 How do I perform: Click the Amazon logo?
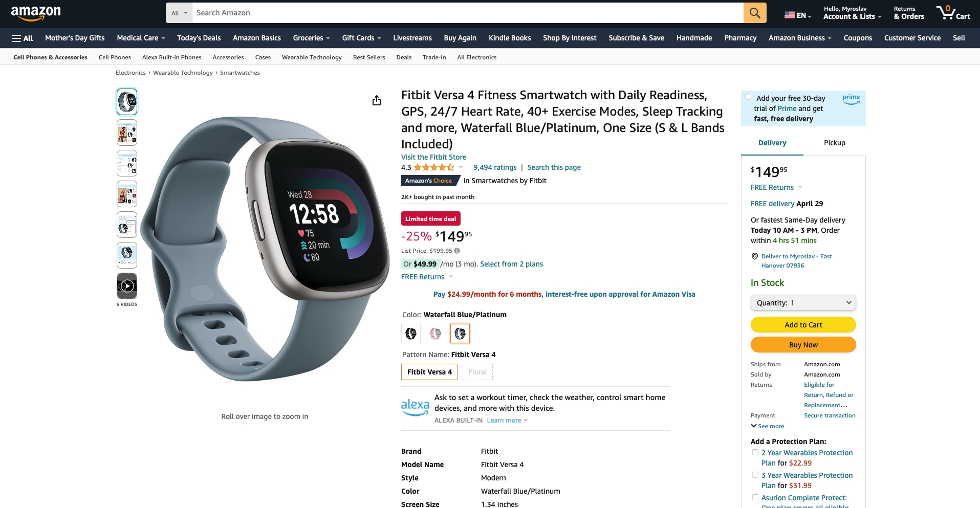click(36, 13)
